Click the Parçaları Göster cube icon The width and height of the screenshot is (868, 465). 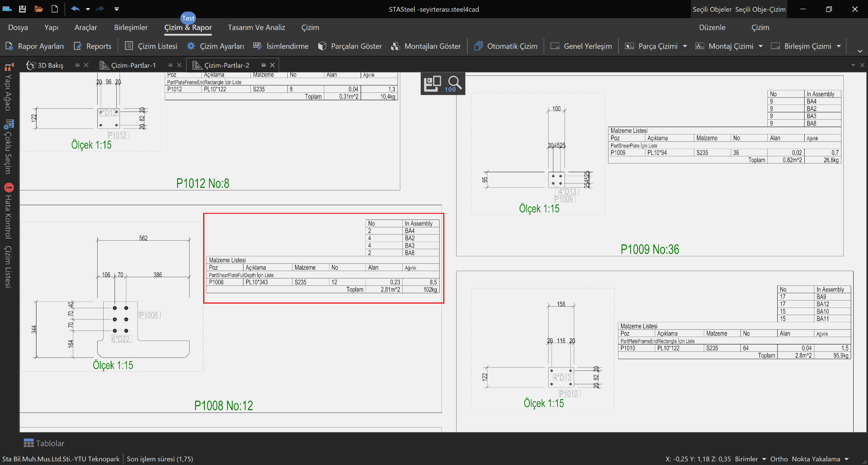click(x=322, y=46)
